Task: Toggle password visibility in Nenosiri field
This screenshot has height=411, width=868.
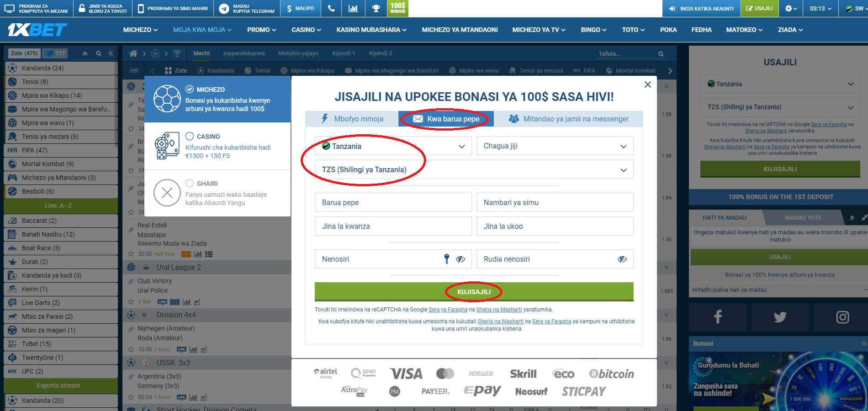Action: [x=460, y=259]
